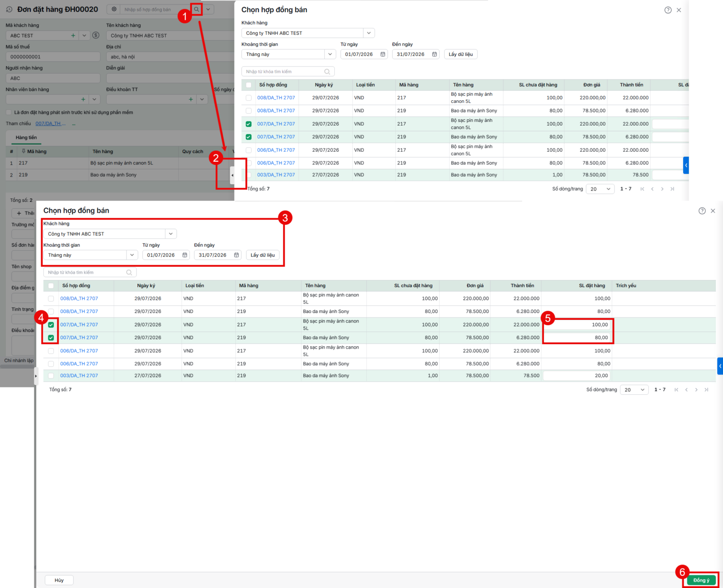Click the gear icon before the contract number field
This screenshot has height=588, width=723.
coord(114,9)
